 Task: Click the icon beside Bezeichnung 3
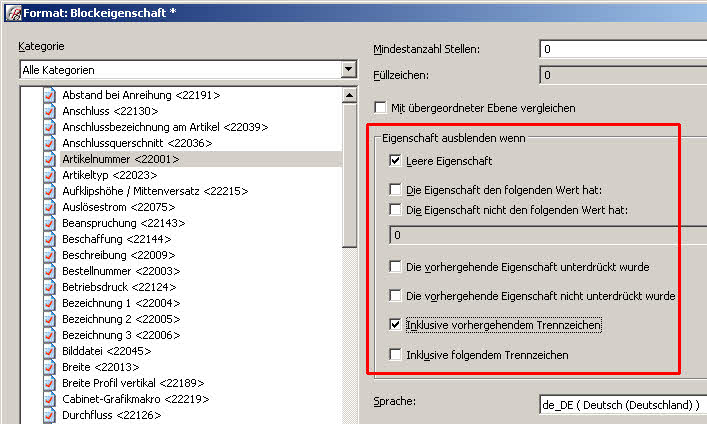click(50, 335)
